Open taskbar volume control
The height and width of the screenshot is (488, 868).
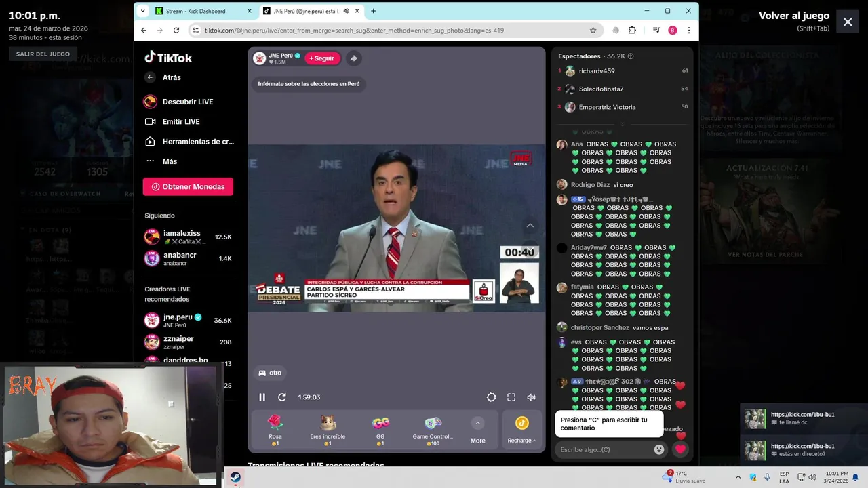click(812, 477)
